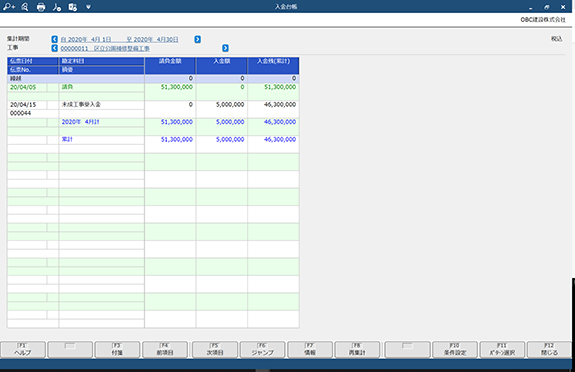Click the F8 再集計 button

tap(357, 350)
